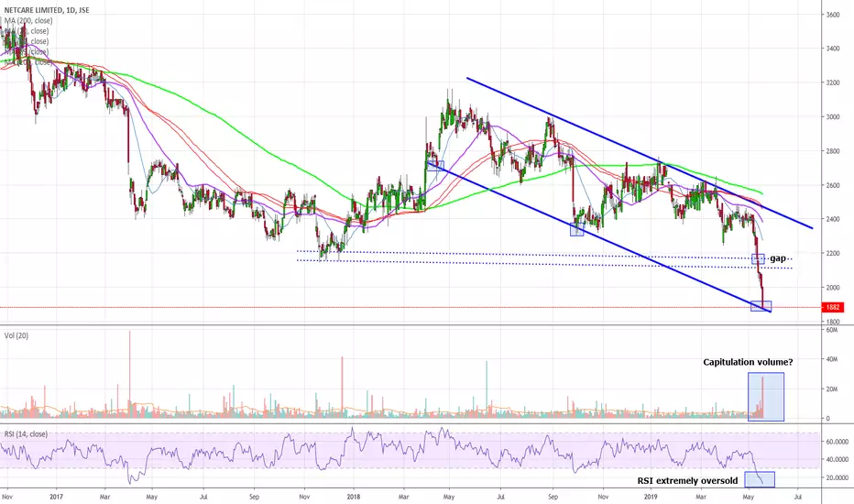Open the Vol (20) indicator label
The width and height of the screenshot is (854, 504).
16,335
